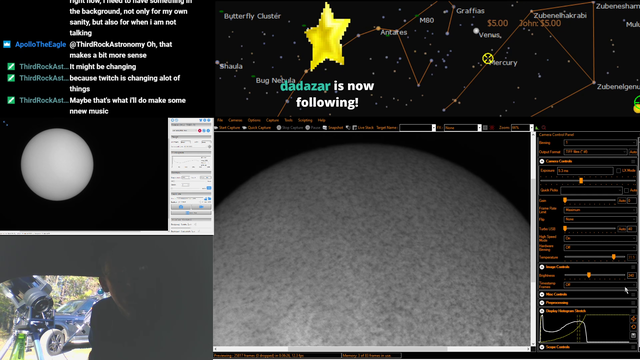Open the Frame Rate Limit dropdown
This screenshot has width=640, height=360.
point(600,210)
